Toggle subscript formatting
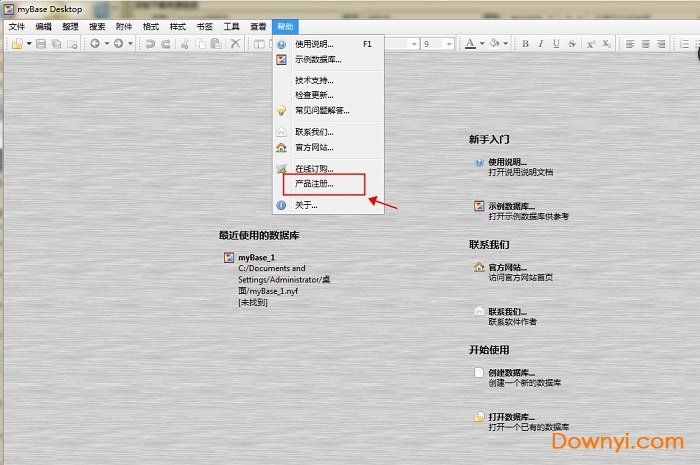The image size is (700, 465). point(606,44)
